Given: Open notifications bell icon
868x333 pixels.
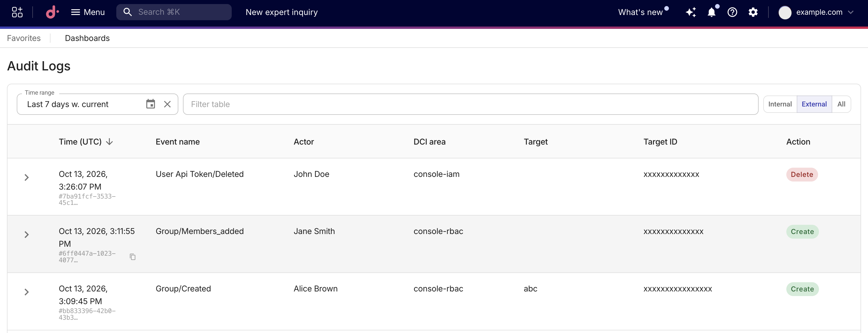Looking at the screenshot, I should click(x=712, y=12).
